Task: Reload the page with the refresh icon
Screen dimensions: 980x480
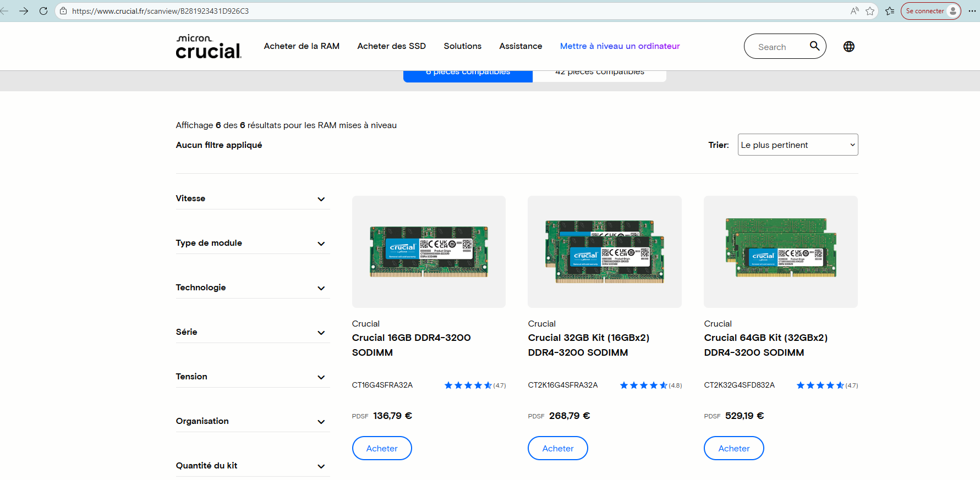Action: [43, 11]
